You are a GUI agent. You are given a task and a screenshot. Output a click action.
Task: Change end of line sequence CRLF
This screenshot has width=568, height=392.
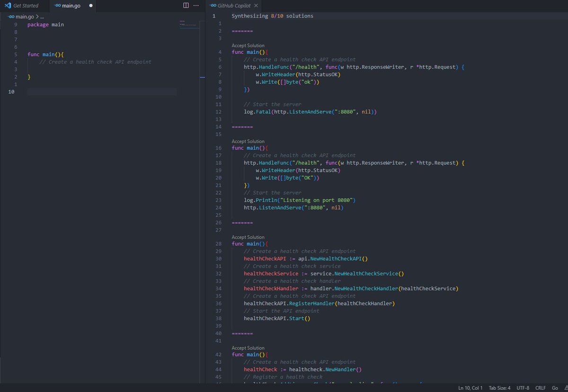click(541, 388)
